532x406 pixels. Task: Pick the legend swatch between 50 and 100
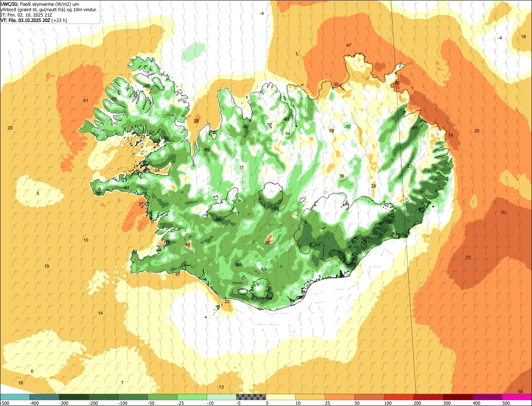coord(369,397)
